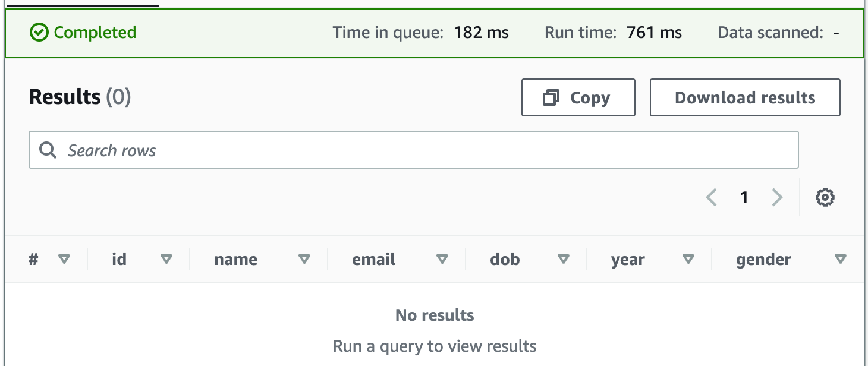Click the Data scanned label
Screen dimensions: 868x366
(770, 33)
